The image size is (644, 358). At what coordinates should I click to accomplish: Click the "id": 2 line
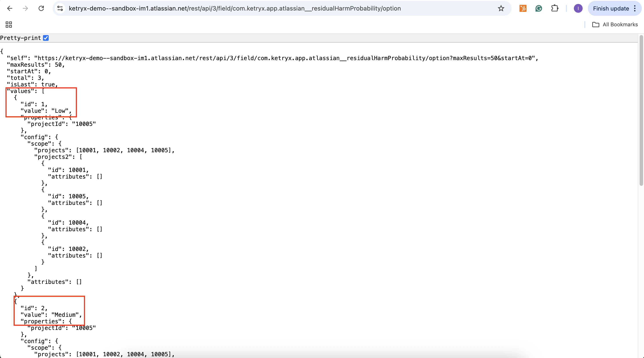coord(34,308)
